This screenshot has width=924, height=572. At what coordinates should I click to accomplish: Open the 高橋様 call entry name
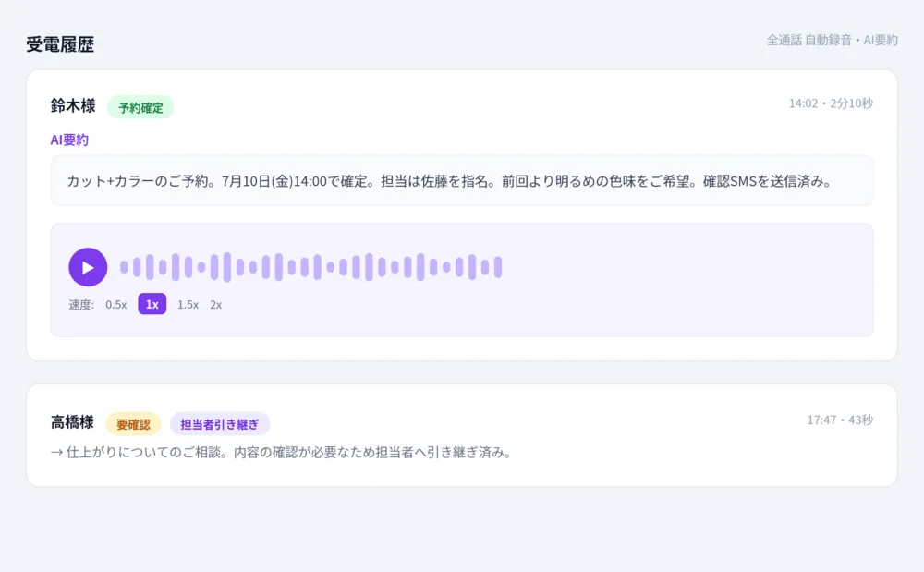(x=72, y=422)
